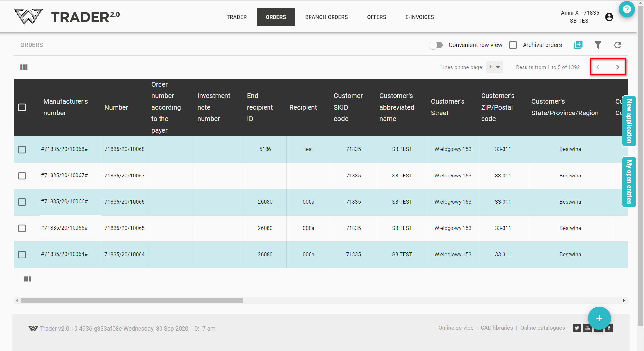
Task: Open the user account profile icon
Action: 609,17
